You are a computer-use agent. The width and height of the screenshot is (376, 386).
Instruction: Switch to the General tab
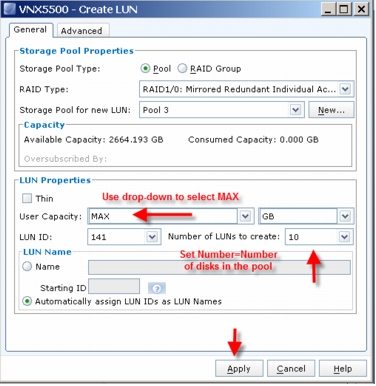tap(30, 30)
